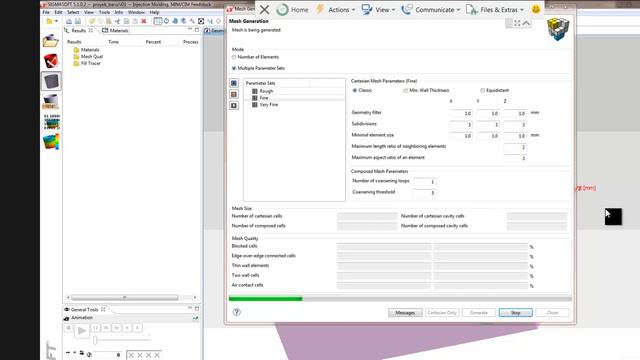The height and width of the screenshot is (360, 640).
Task: Click Minimal element size Z field
Action: (x=515, y=136)
